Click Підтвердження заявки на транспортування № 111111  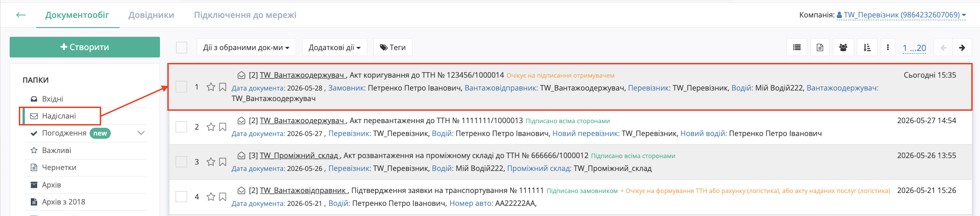[x=448, y=190]
